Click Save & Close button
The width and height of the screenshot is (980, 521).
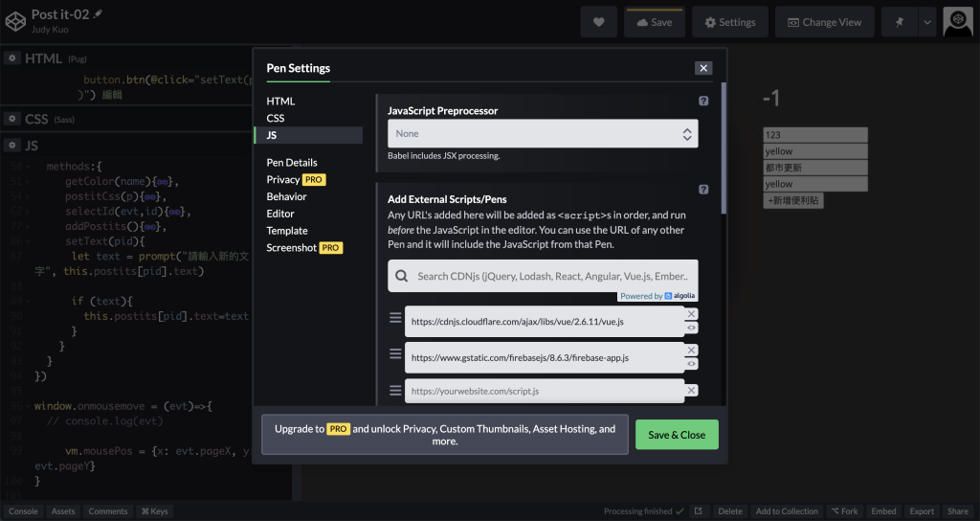coord(677,435)
